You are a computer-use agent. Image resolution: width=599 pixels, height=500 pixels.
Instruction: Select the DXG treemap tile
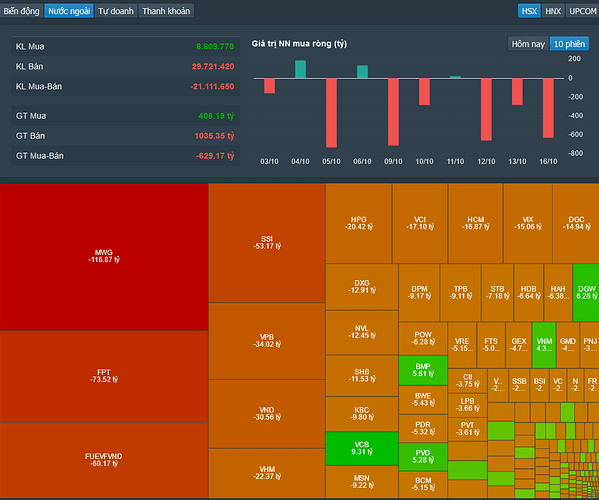pyautogui.click(x=362, y=286)
